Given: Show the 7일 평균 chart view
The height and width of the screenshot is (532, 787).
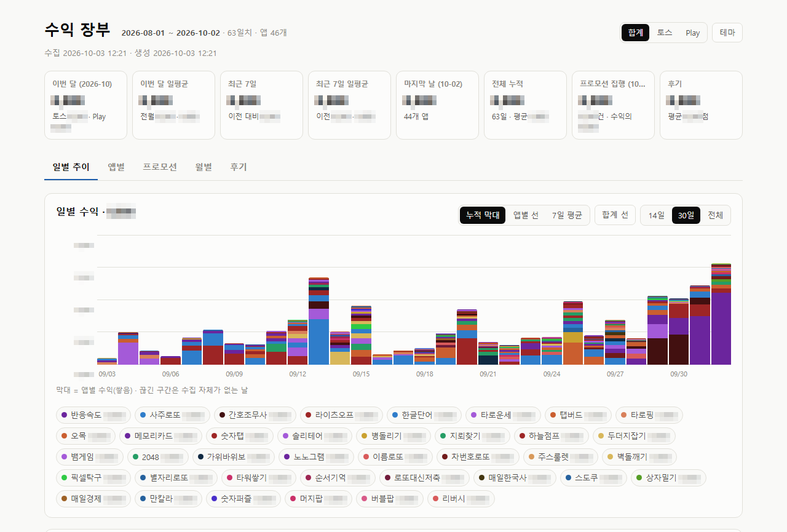Looking at the screenshot, I should pos(566,215).
